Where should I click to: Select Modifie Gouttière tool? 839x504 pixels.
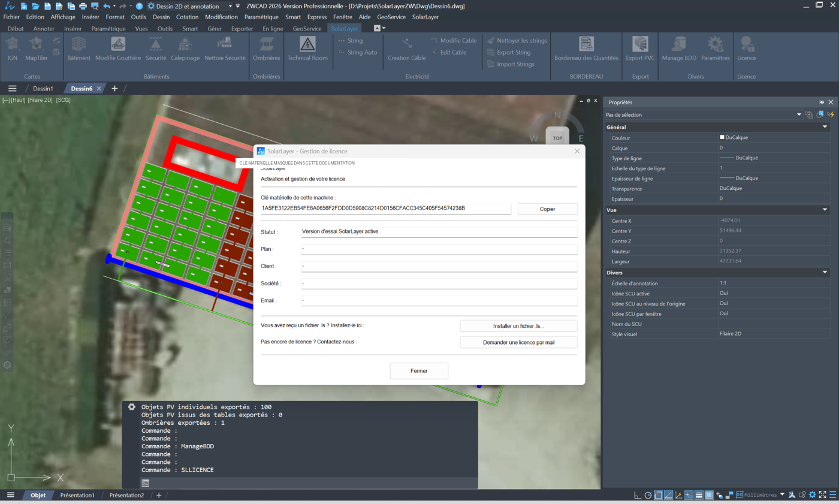pos(118,49)
